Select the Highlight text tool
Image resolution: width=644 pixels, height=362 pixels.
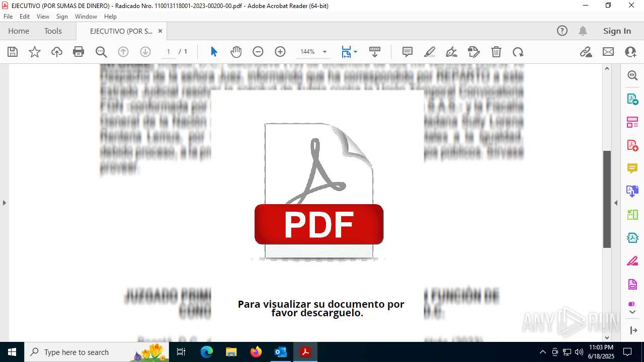(x=430, y=52)
